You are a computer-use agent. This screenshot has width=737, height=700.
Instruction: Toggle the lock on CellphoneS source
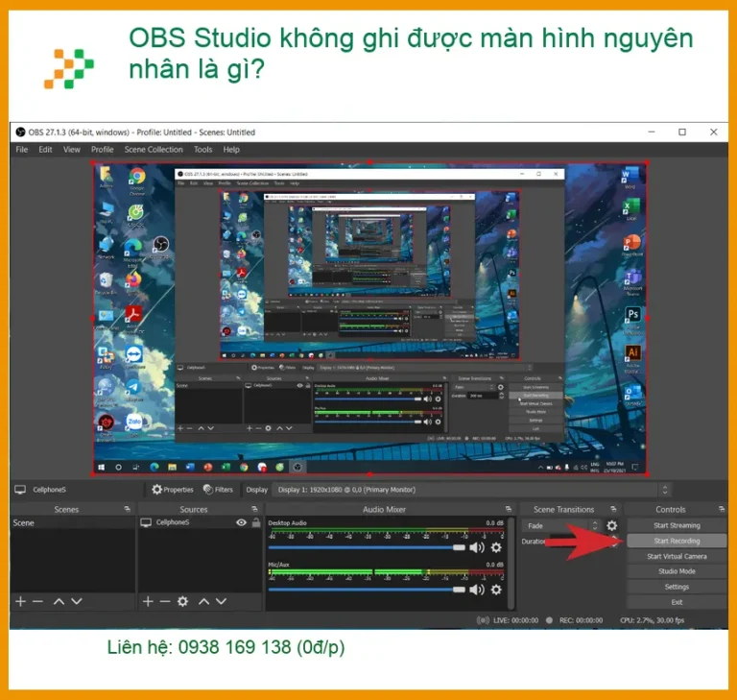coord(256,522)
